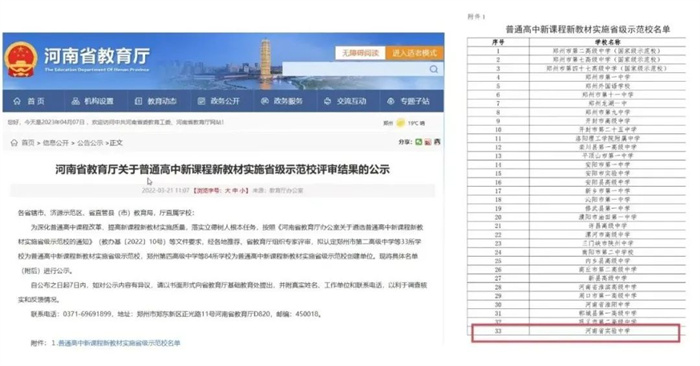
Task: Click the orange 进入适老模式 button
Action: tap(414, 53)
